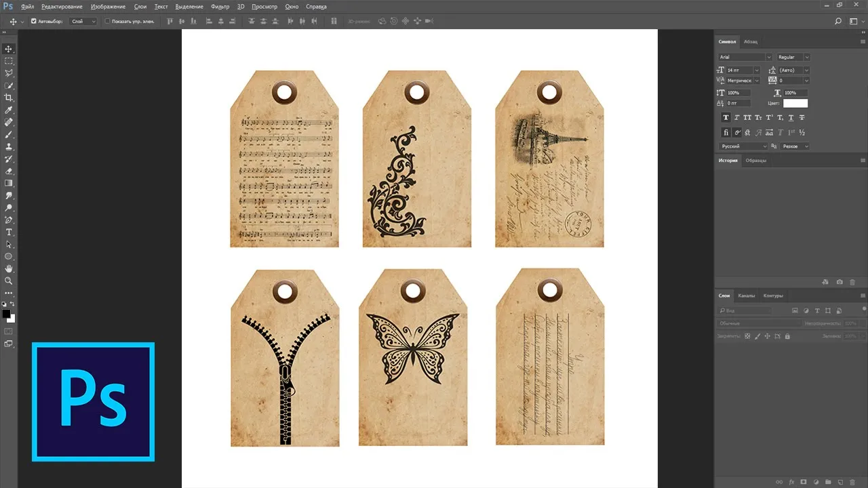The height and width of the screenshot is (488, 868).
Task: Click the search icon at top right
Action: coord(839,21)
